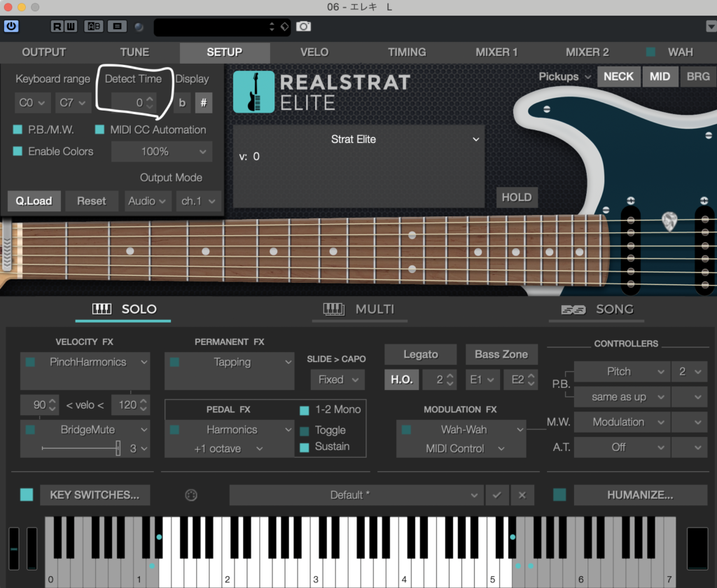This screenshot has height=588, width=717.
Task: Click the plugin power bypass icon
Action: [11, 27]
